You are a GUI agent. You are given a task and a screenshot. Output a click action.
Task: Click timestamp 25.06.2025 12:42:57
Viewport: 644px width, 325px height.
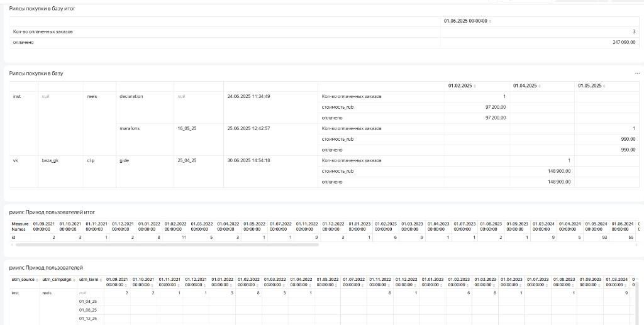(248, 128)
